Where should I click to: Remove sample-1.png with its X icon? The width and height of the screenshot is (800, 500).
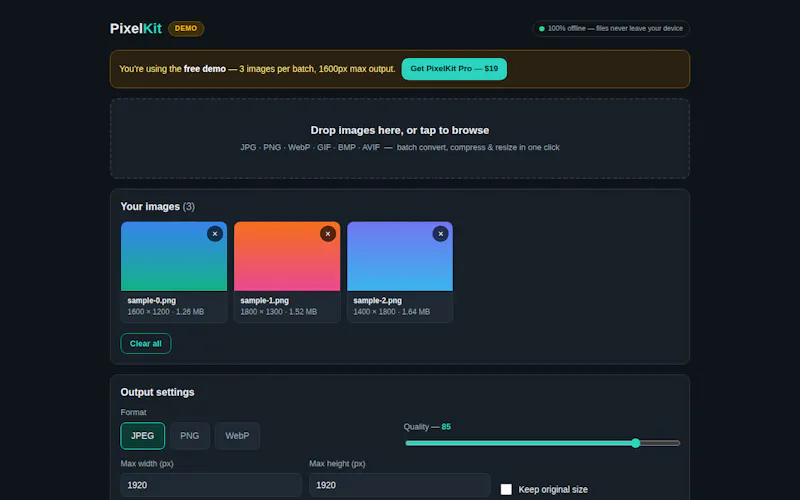tap(328, 234)
